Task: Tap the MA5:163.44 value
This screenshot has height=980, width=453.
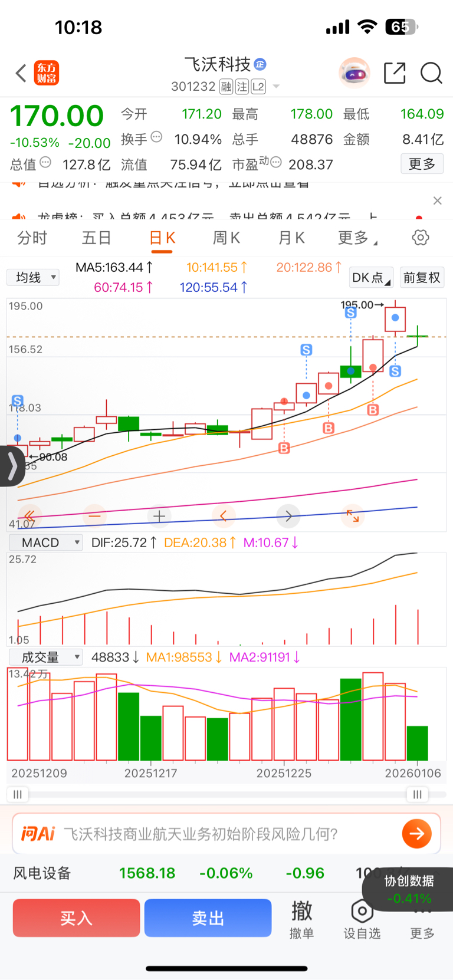Action: (x=114, y=267)
